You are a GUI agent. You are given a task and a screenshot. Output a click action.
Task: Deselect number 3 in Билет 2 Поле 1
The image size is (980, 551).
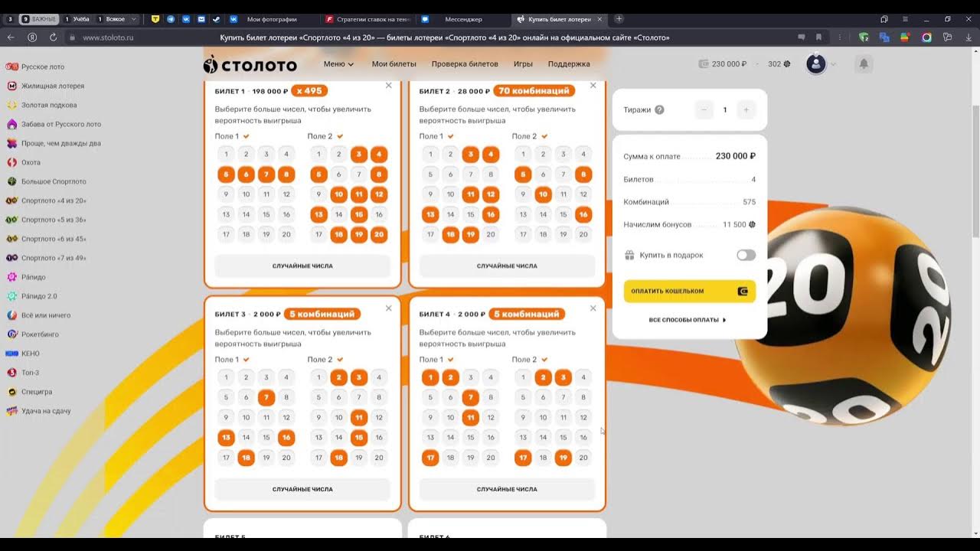(471, 154)
